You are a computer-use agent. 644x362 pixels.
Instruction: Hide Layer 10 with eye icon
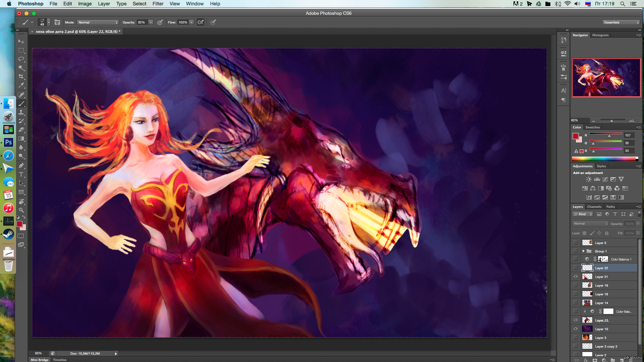coord(576,329)
